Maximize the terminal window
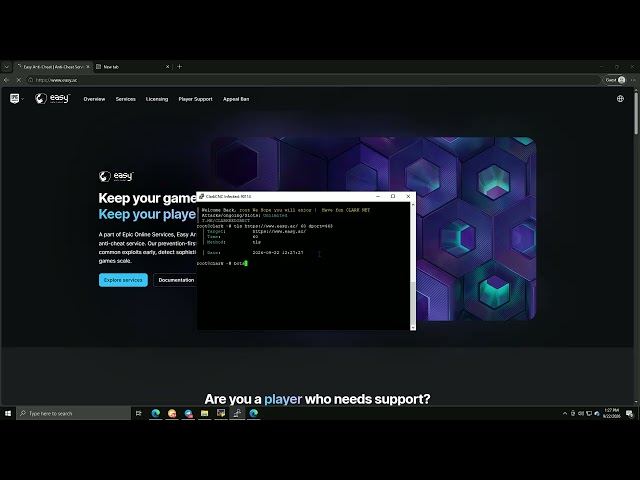640x480 pixels. pos(393,196)
